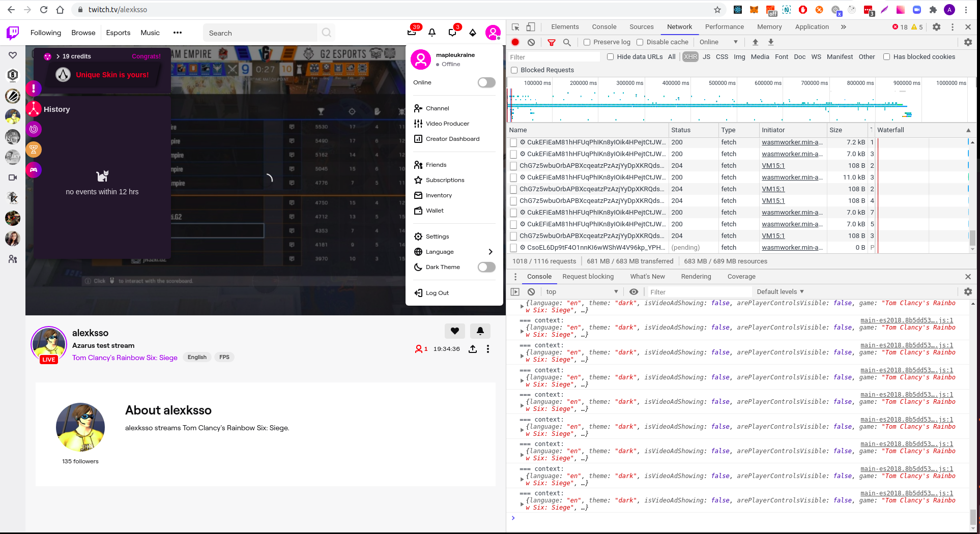Open the Default levels dropdown
Screen dimensions: 980x534
[x=780, y=291]
